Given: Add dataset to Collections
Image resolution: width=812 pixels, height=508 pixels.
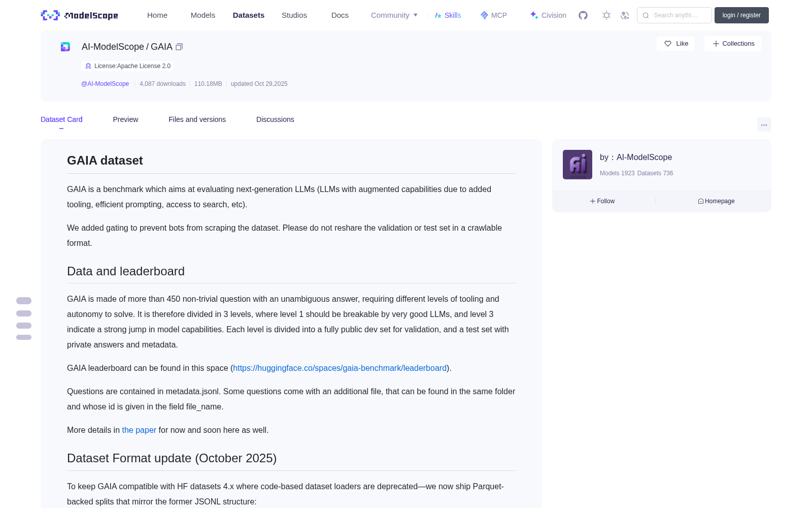Looking at the screenshot, I should point(733,44).
